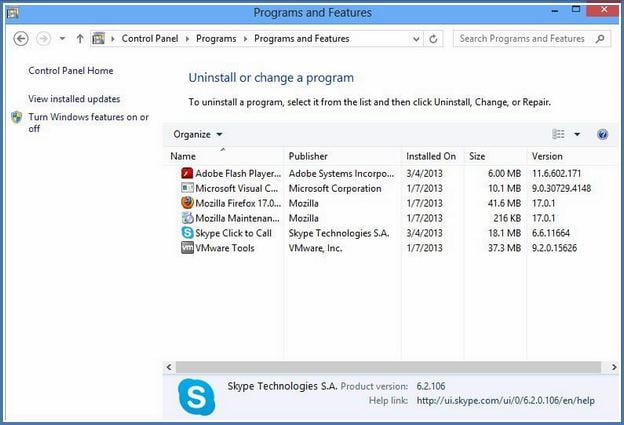Sort by the Installed On column header
This screenshot has height=425, width=624.
(x=431, y=156)
